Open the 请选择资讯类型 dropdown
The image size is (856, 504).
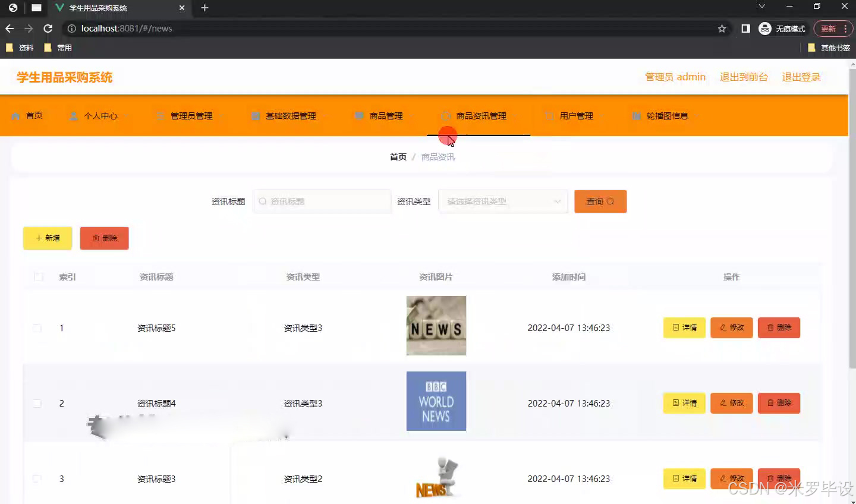pyautogui.click(x=503, y=201)
